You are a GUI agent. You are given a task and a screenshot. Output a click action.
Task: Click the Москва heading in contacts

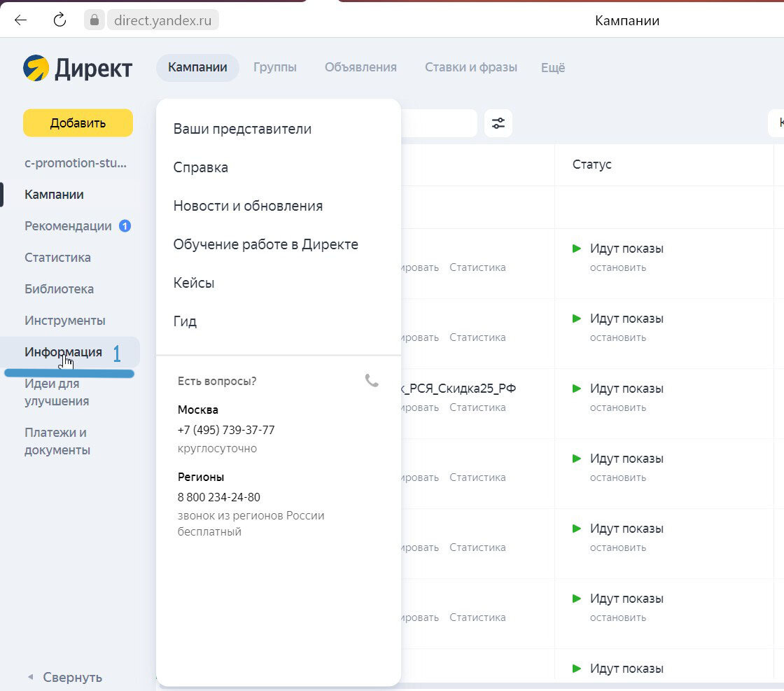click(x=198, y=410)
